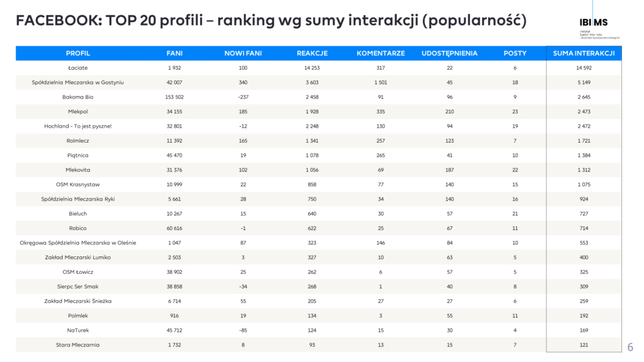Click Ryki's interaction sum 924
Screen dimensions: 644x362
pyautogui.click(x=584, y=199)
